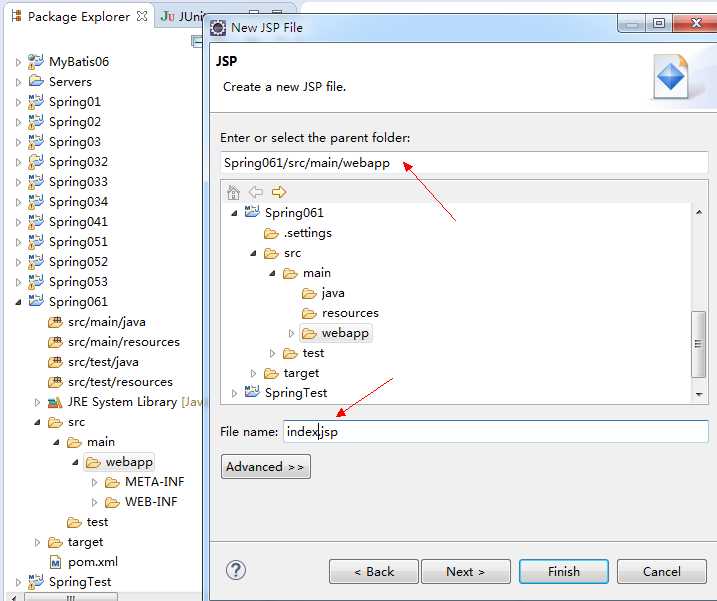Image resolution: width=717 pixels, height=601 pixels.
Task: Click the WEB-INF folder icon in Package Explorer
Action: (112, 502)
